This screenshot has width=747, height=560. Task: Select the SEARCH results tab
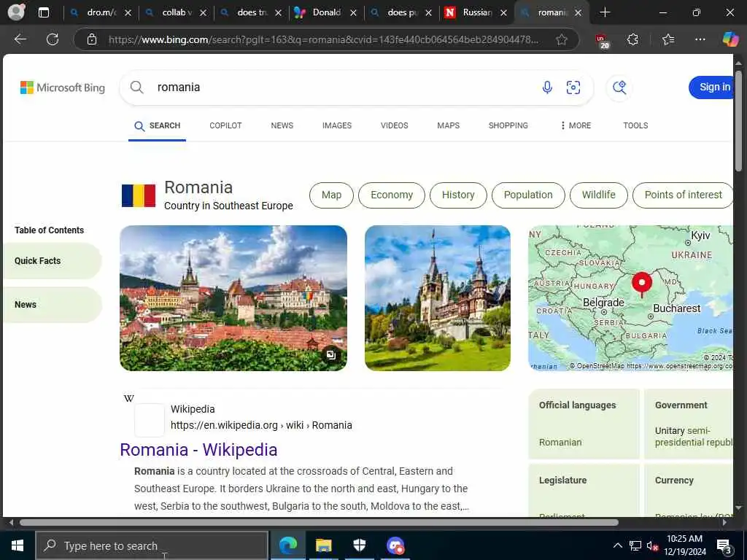158,126
